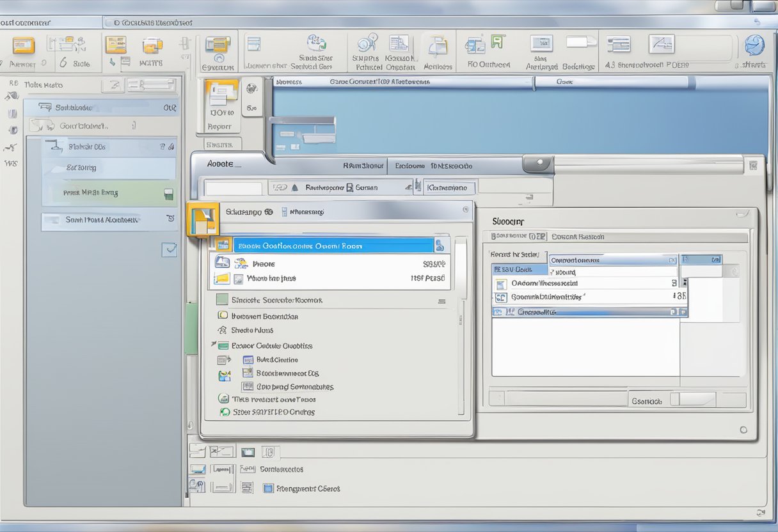The width and height of the screenshot is (778, 532).
Task: Click inside the empty search input field
Action: click(234, 187)
